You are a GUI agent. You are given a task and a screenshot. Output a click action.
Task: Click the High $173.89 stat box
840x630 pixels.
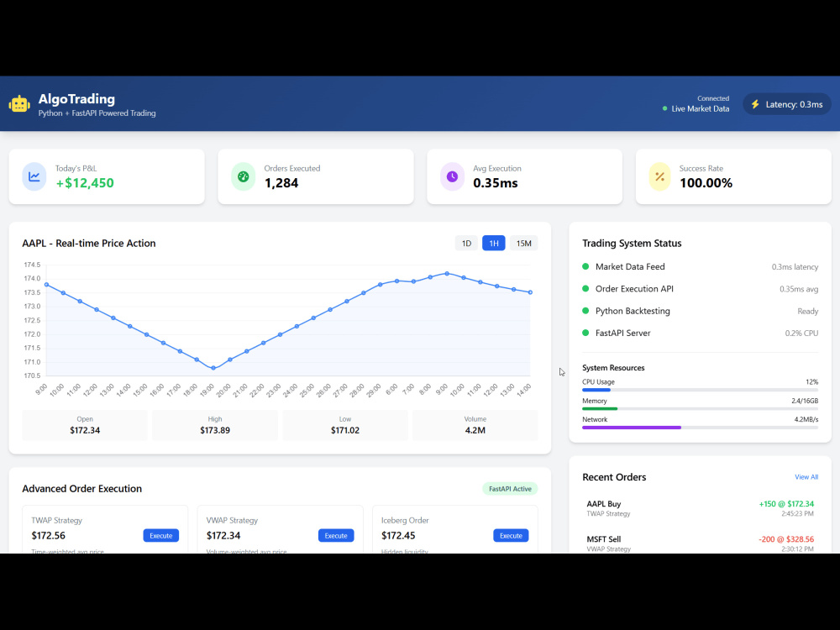tap(215, 425)
